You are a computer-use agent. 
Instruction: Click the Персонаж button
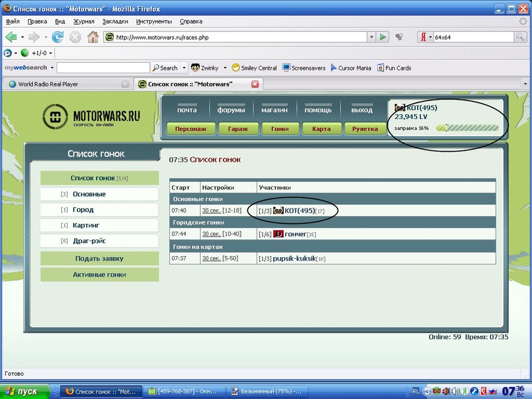tap(190, 129)
